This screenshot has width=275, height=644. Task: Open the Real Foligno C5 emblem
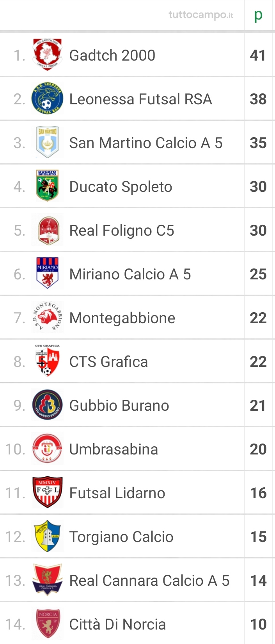[x=49, y=230]
